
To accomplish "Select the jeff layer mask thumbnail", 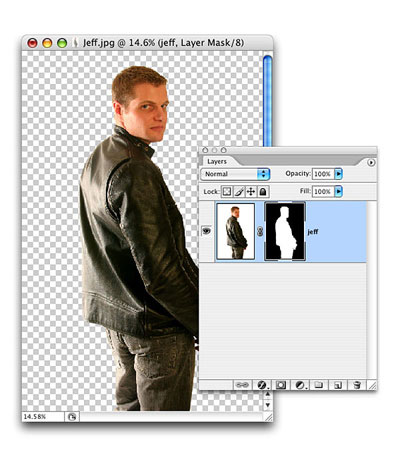I will click(x=285, y=231).
